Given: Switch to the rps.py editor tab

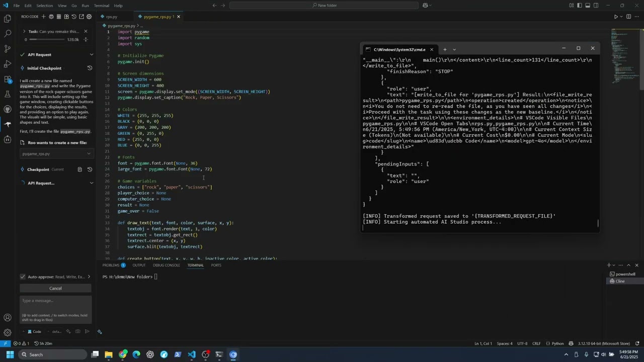Looking at the screenshot, I should click(x=111, y=17).
